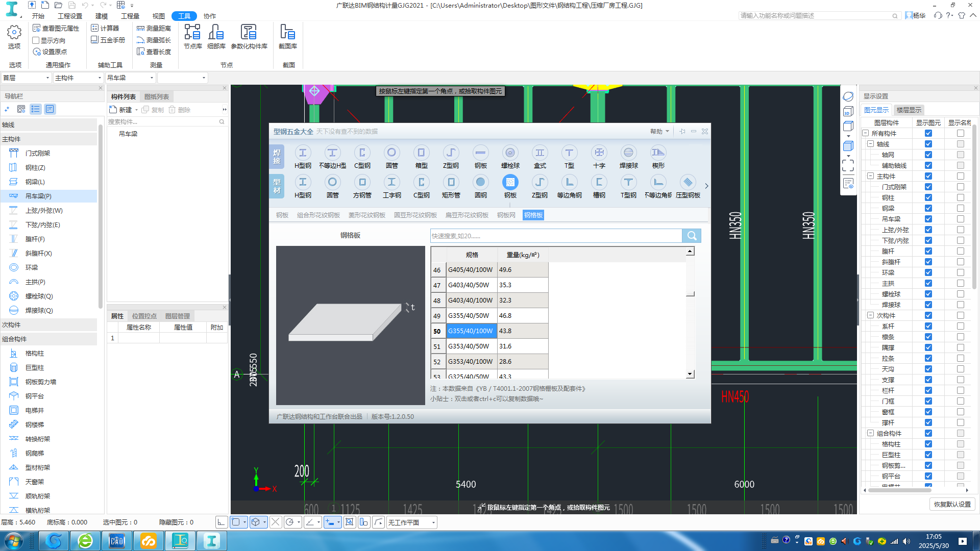
Task: Toggle the 显示方向 checkbox
Action: coord(36,40)
